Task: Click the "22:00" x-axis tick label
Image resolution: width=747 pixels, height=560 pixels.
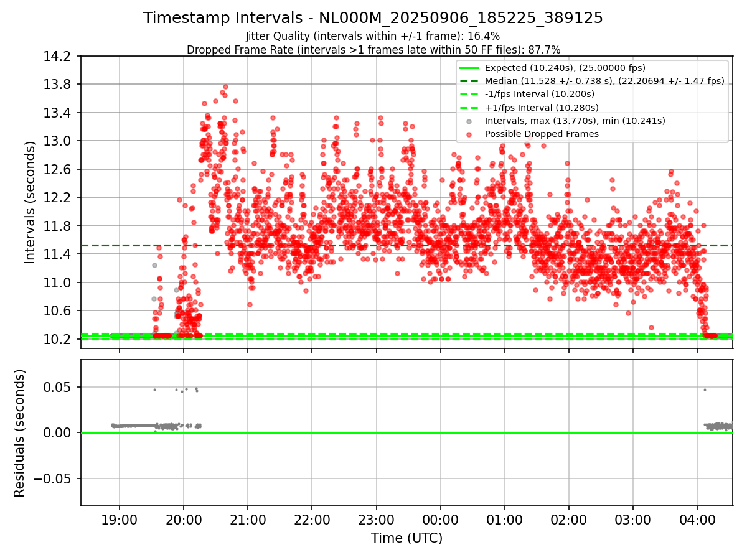Action: coord(312,520)
